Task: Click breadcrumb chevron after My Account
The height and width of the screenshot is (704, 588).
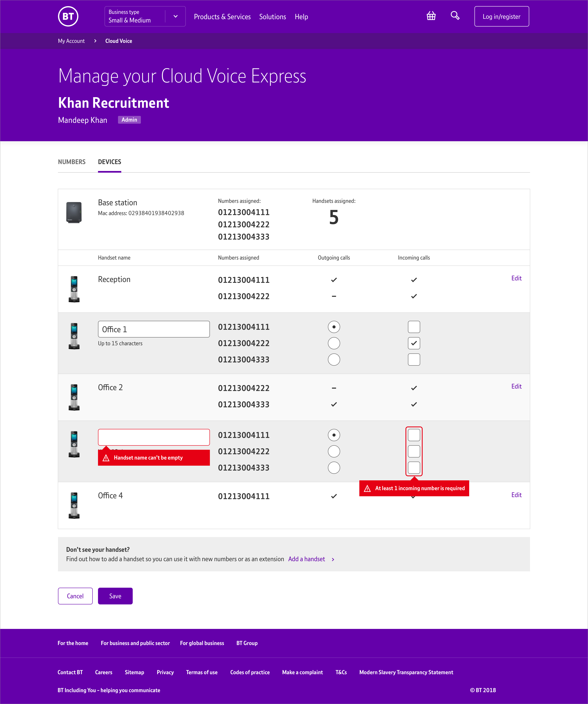Action: [x=95, y=41]
